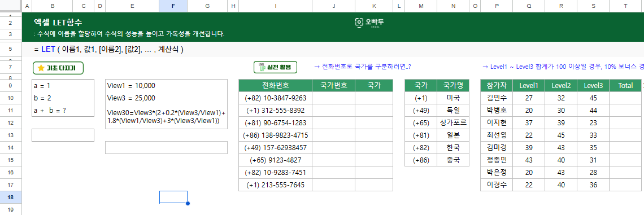Viewport: 644px width, 215px height.
Task: Click participant 최선영
Action: [497, 135]
